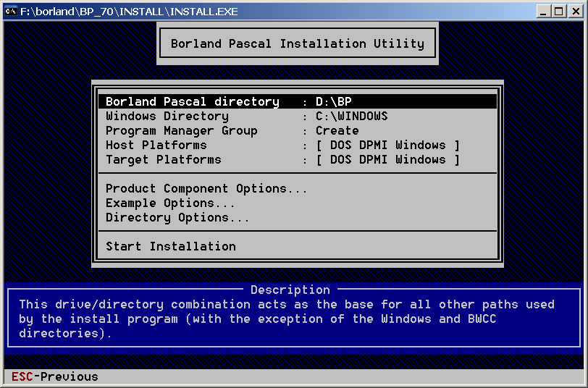Toggle the Create value for Program Manager Group
This screenshot has height=388, width=588.
[337, 131]
